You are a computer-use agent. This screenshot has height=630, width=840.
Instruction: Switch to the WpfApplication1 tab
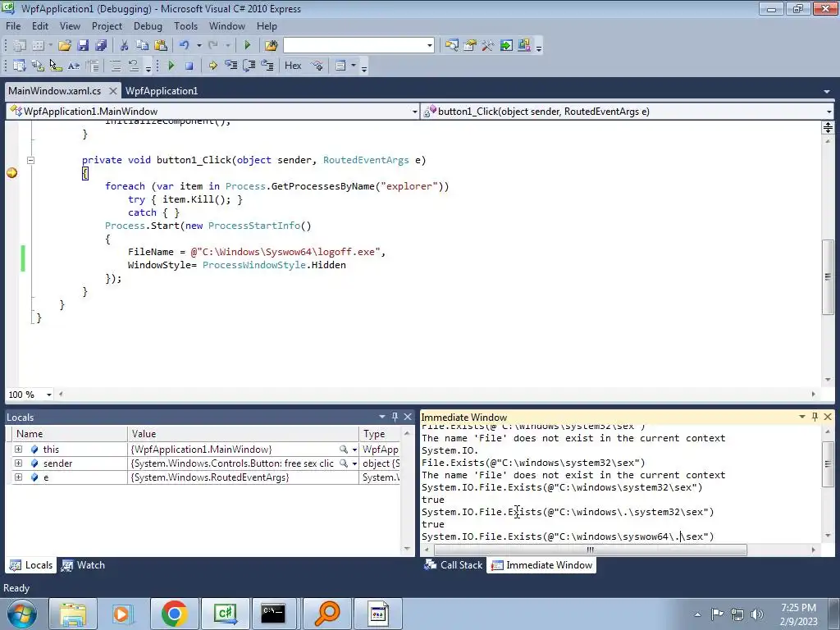coord(162,91)
